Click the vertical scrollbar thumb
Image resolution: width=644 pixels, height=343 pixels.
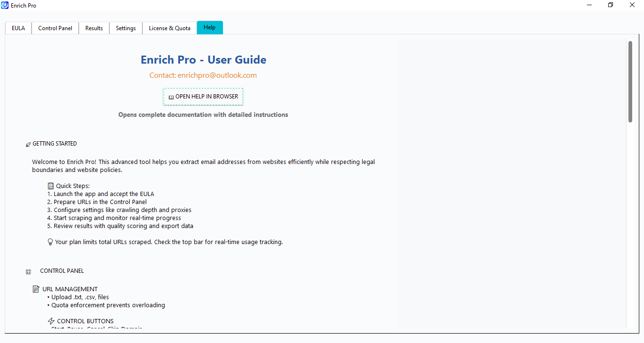point(630,82)
